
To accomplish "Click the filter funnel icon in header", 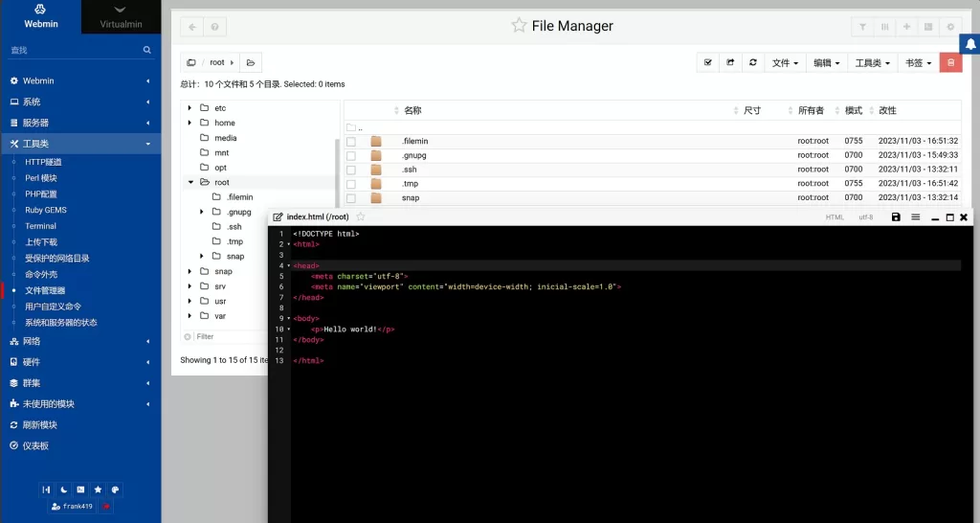I will [862, 27].
